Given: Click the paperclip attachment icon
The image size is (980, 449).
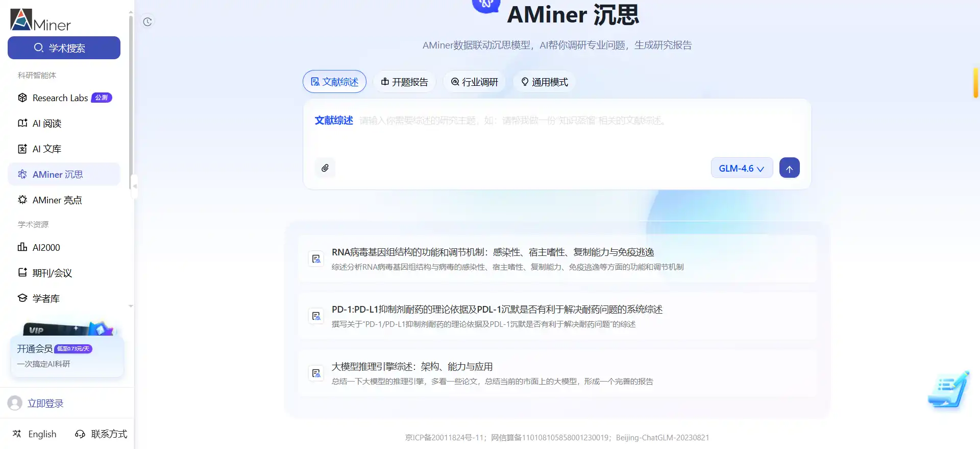Looking at the screenshot, I should click(x=325, y=168).
